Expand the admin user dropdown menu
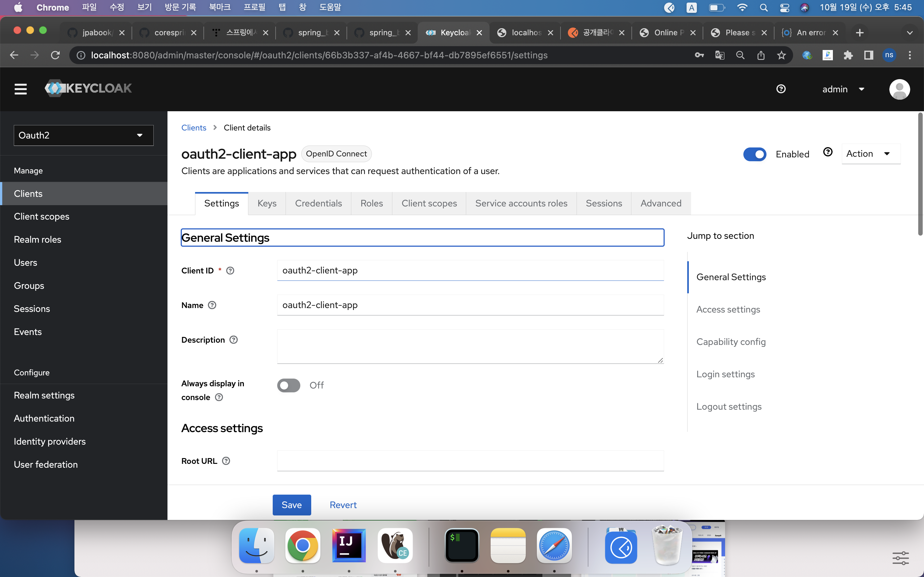 [x=842, y=88]
